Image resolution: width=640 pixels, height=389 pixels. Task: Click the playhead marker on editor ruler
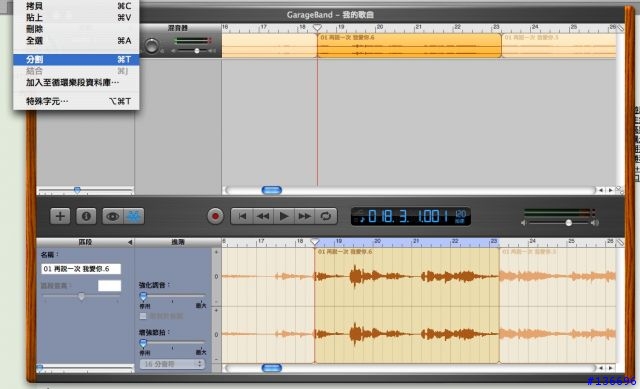click(315, 242)
